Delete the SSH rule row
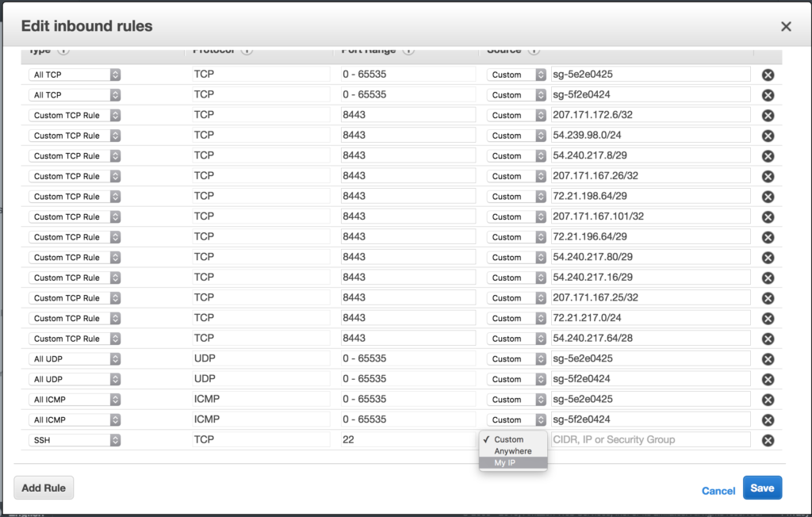This screenshot has width=812, height=517. (x=768, y=441)
